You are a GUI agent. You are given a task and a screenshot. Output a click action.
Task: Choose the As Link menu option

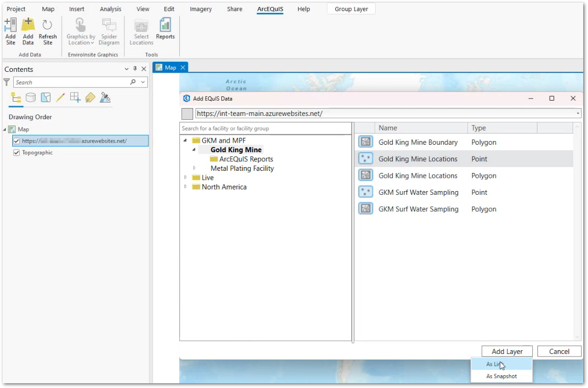pos(501,365)
